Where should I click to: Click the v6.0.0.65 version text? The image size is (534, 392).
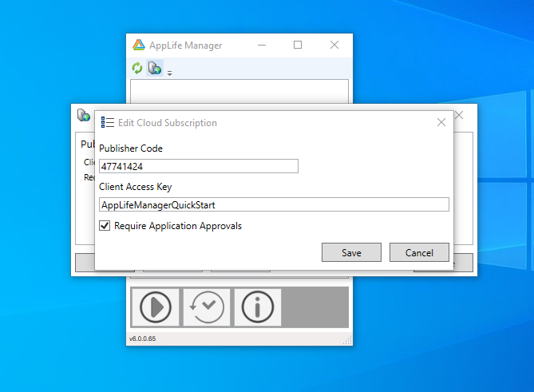click(x=142, y=339)
